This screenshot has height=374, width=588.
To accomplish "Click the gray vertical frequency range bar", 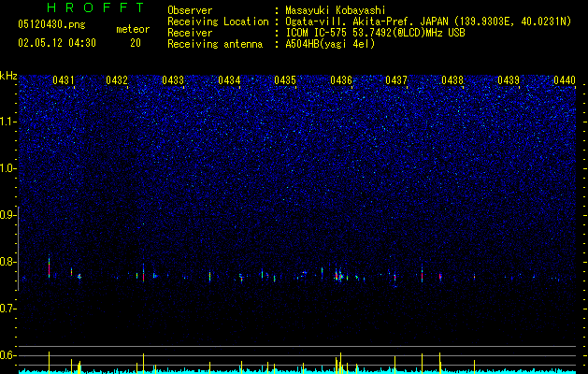I will click(x=19, y=249).
